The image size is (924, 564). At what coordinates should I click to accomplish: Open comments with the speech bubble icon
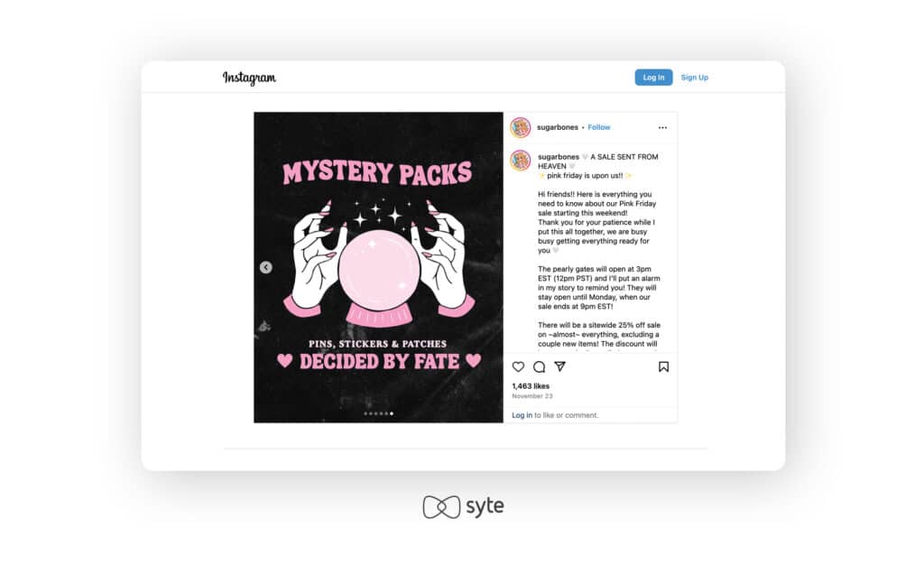(539, 366)
